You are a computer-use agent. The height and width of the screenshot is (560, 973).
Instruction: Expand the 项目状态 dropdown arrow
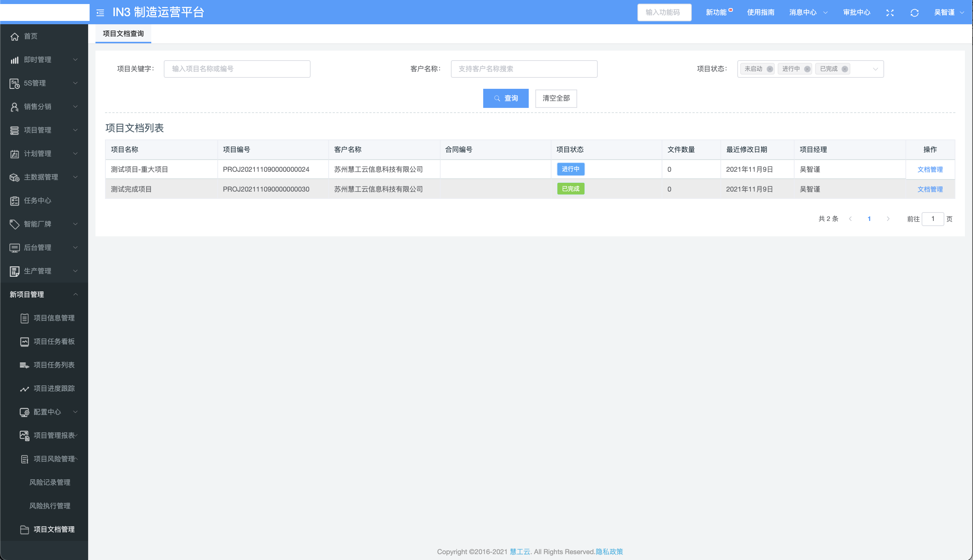(875, 69)
